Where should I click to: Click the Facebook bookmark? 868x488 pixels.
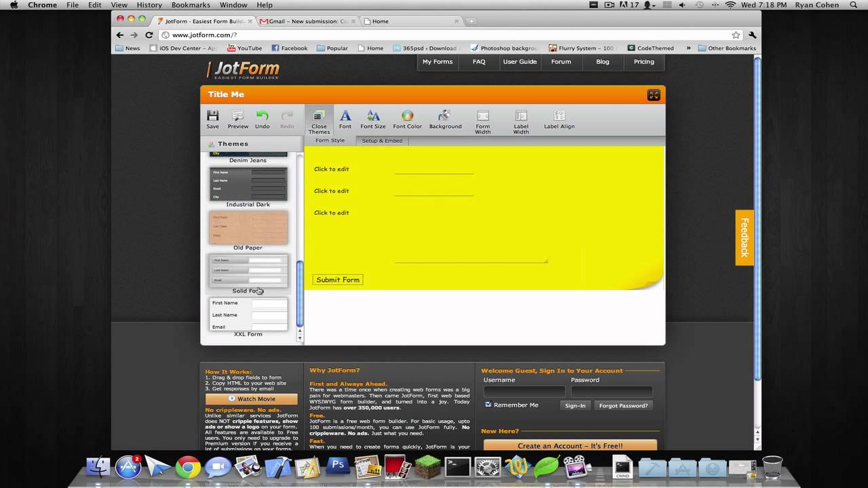point(290,48)
